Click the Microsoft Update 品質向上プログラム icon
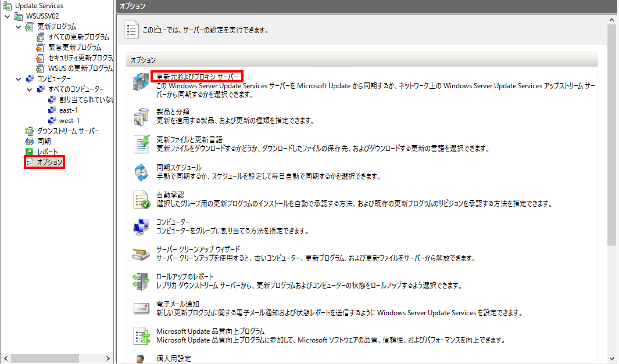 click(141, 336)
